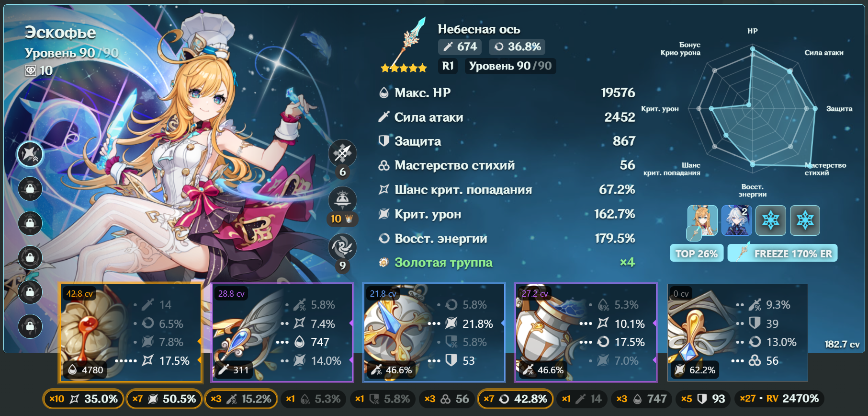Select the goblet artifact with 27.2 cv
This screenshot has height=416, width=868.
[586, 333]
